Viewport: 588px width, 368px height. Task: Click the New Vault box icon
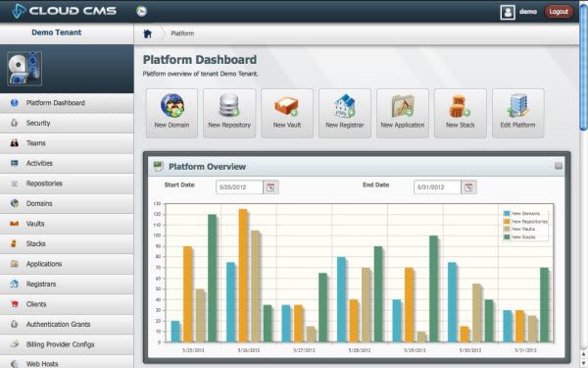[287, 106]
